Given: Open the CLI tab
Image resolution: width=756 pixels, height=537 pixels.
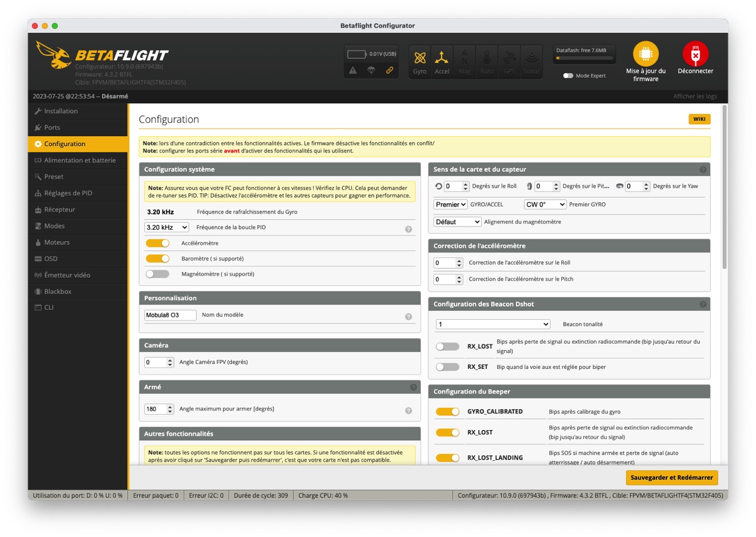Looking at the screenshot, I should click(x=77, y=307).
